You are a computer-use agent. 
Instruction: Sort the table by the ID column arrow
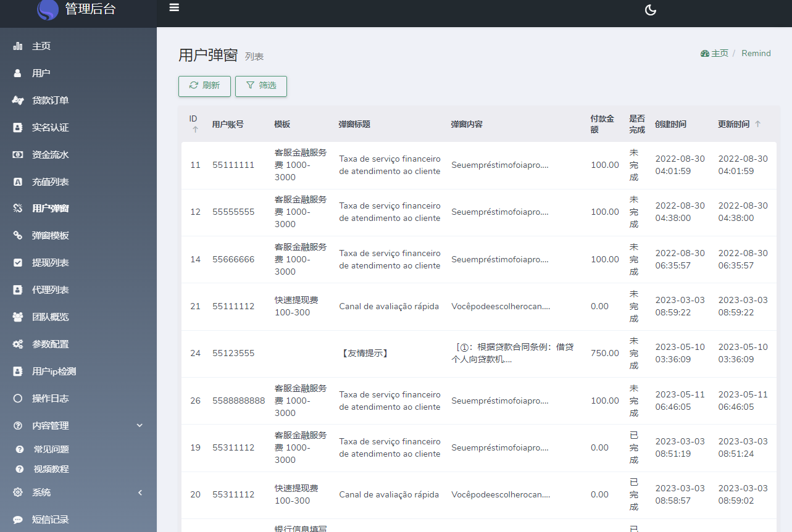[x=195, y=130]
